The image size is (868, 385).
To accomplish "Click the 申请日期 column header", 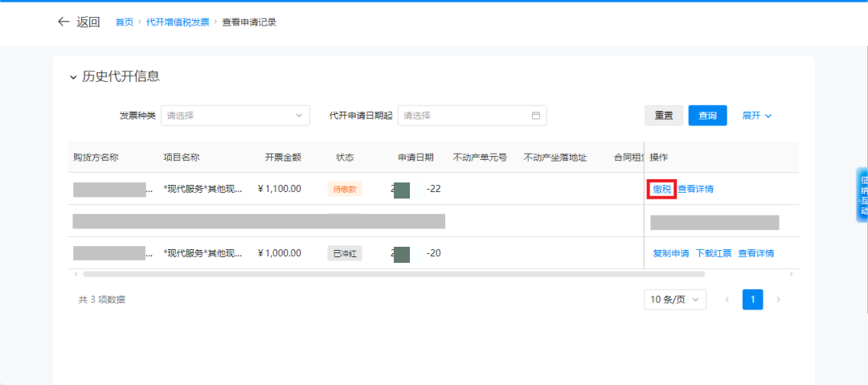I will click(x=416, y=158).
